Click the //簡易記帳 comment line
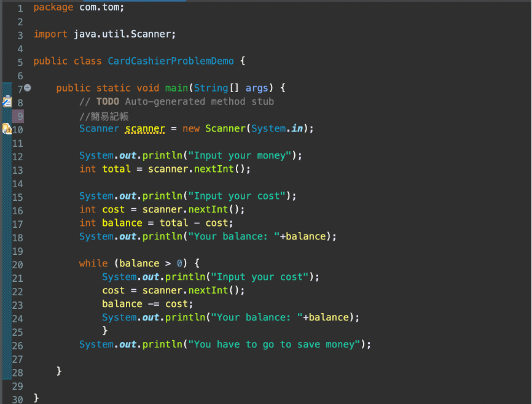This screenshot has height=404, width=532. click(x=104, y=116)
